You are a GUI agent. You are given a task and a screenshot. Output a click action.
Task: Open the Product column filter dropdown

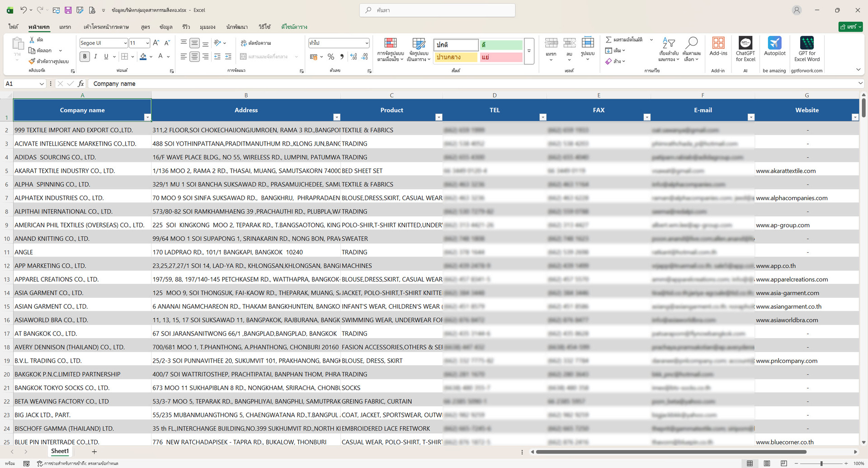[x=439, y=117]
